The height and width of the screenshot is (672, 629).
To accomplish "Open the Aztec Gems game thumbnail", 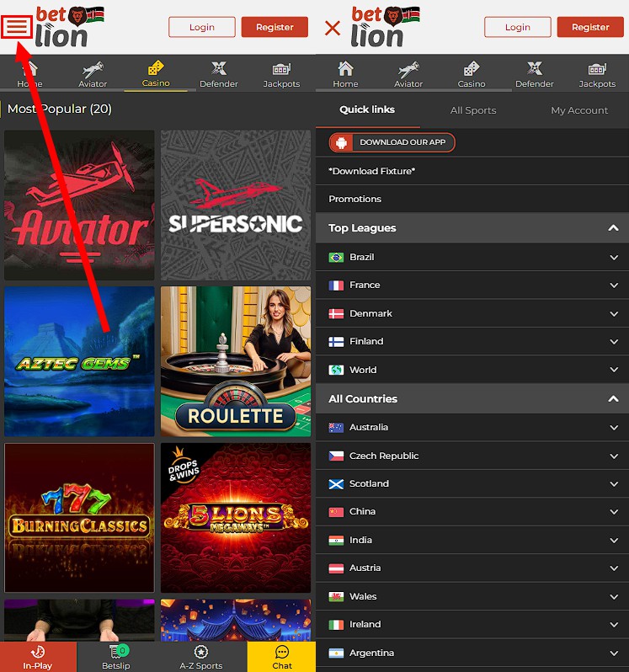I will (79, 361).
